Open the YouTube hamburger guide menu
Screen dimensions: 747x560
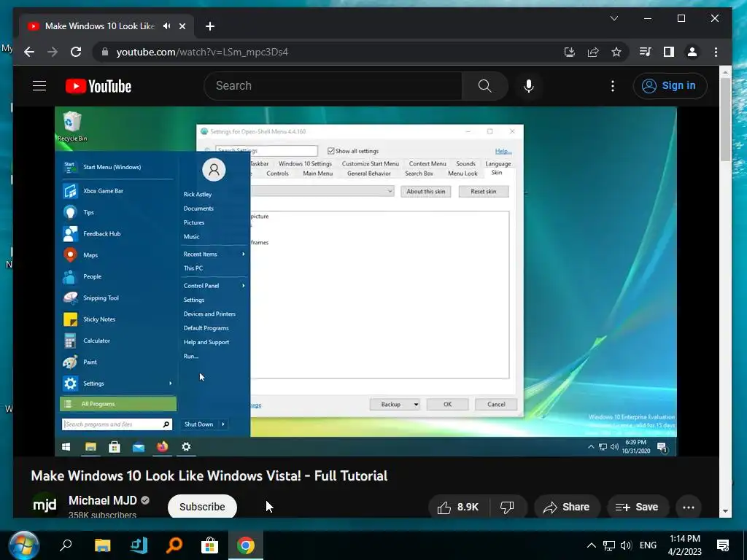39,86
